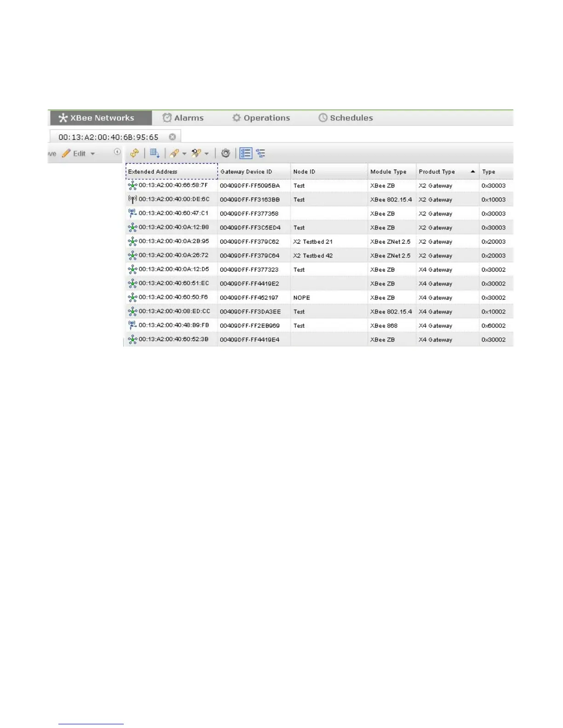The image size is (563, 728).
Task: Select gateway ID 00409DFF-FF3C5ED4
Action: [x=250, y=227]
